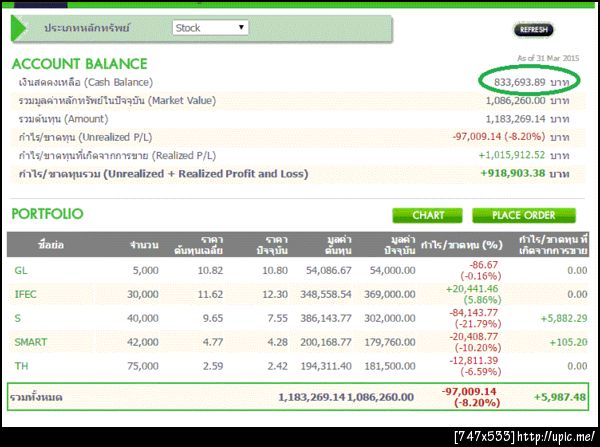Click the As of 31 Mar 2015 date
600x447 pixels.
[548, 58]
